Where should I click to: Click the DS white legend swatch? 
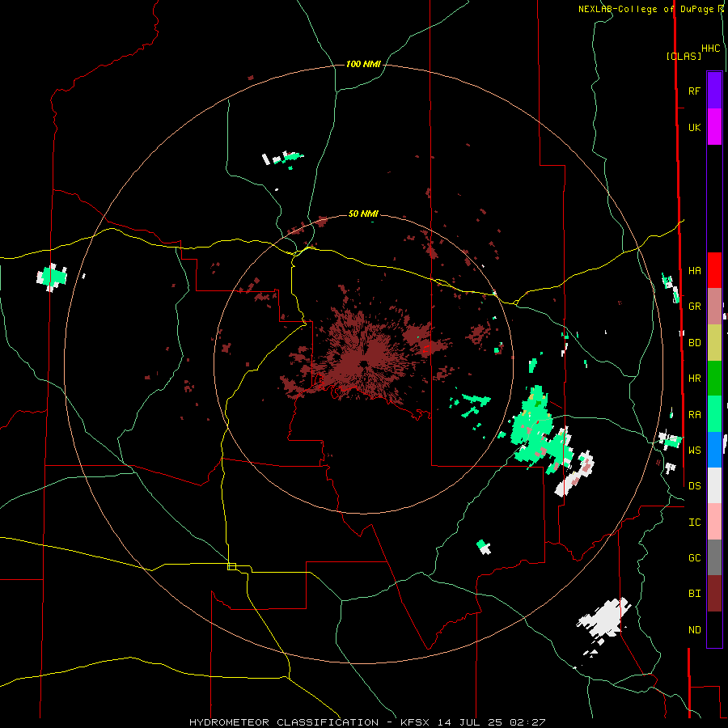pos(714,485)
